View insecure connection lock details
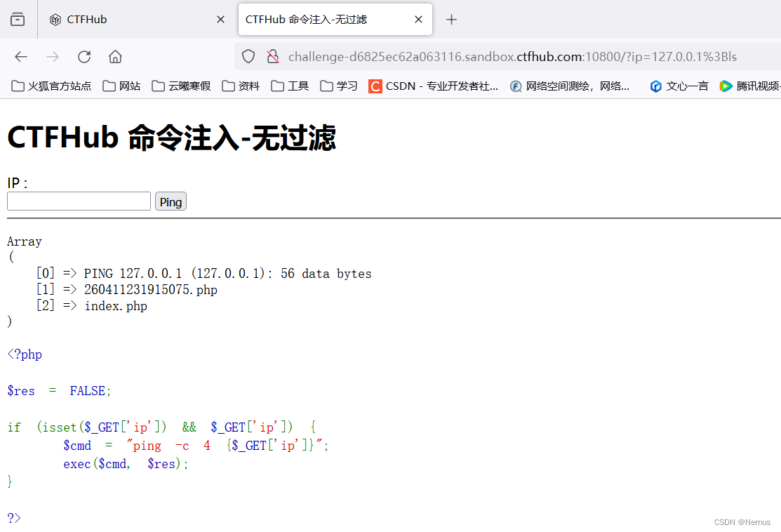Image resolution: width=781 pixels, height=532 pixels. coord(272,57)
